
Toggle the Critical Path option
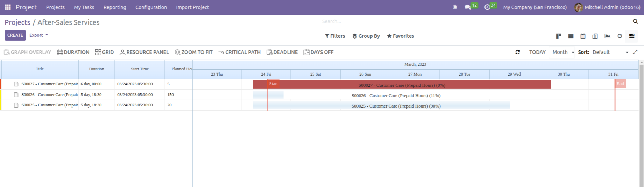pyautogui.click(x=240, y=52)
